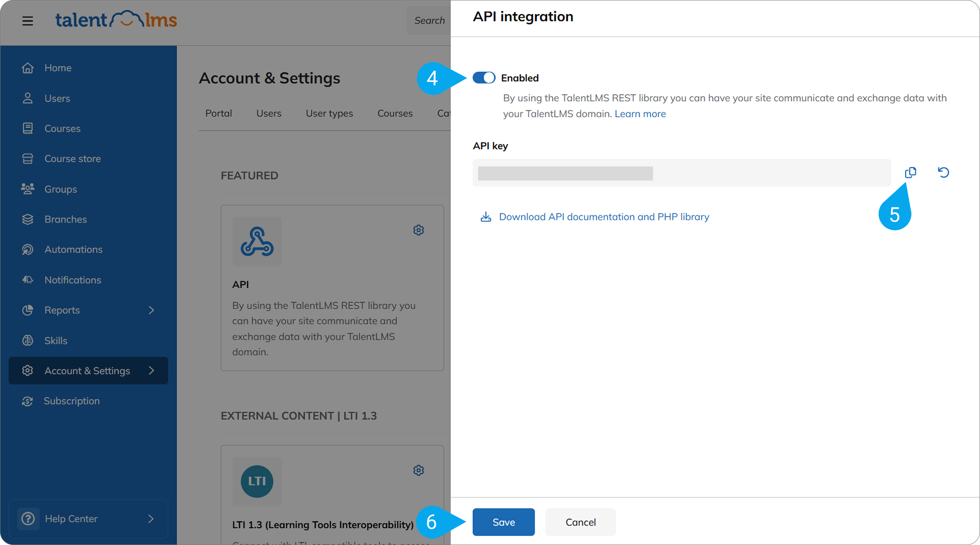Click the Subscription refresh-dollar icon
This screenshot has width=980, height=545.
(28, 401)
